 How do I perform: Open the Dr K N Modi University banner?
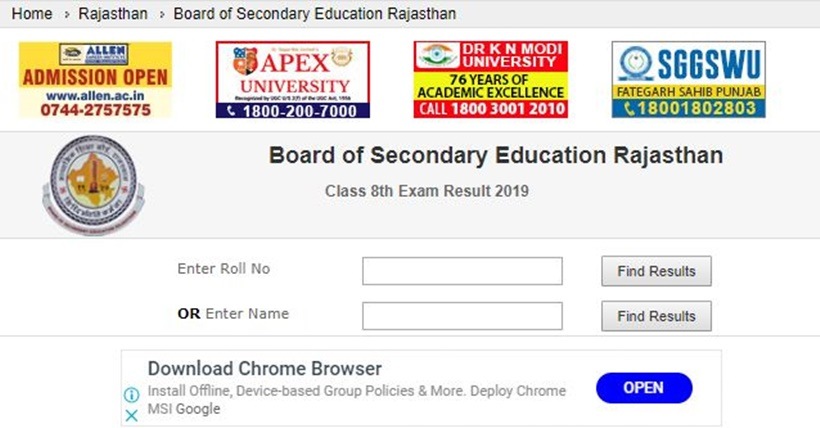click(x=491, y=80)
